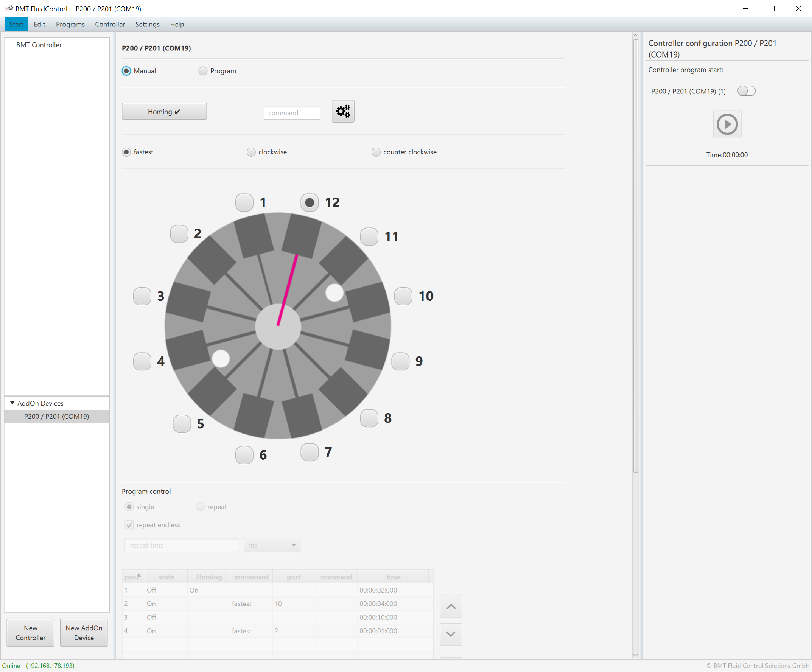Select valve port 1

(x=244, y=202)
